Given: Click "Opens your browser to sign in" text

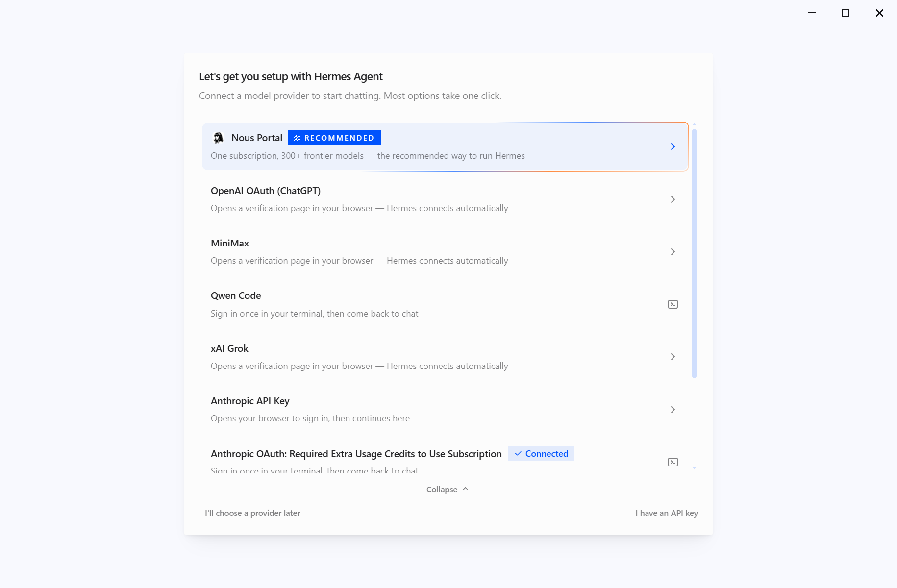Looking at the screenshot, I should click(310, 418).
